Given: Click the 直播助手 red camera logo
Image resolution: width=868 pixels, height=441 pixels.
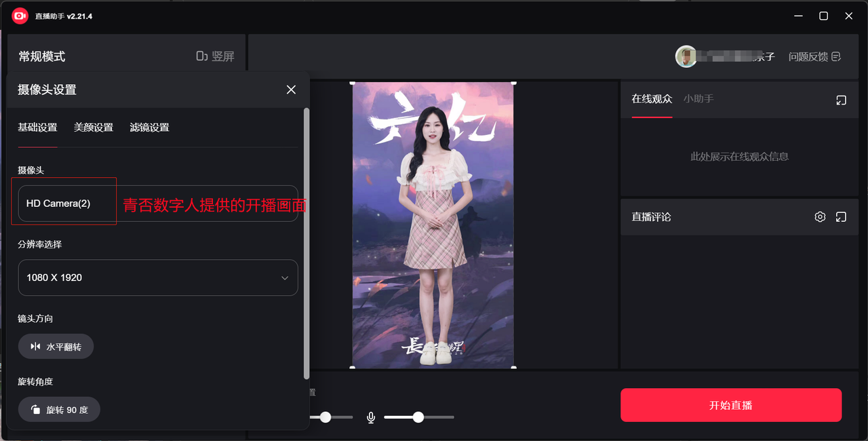Looking at the screenshot, I should click(20, 16).
